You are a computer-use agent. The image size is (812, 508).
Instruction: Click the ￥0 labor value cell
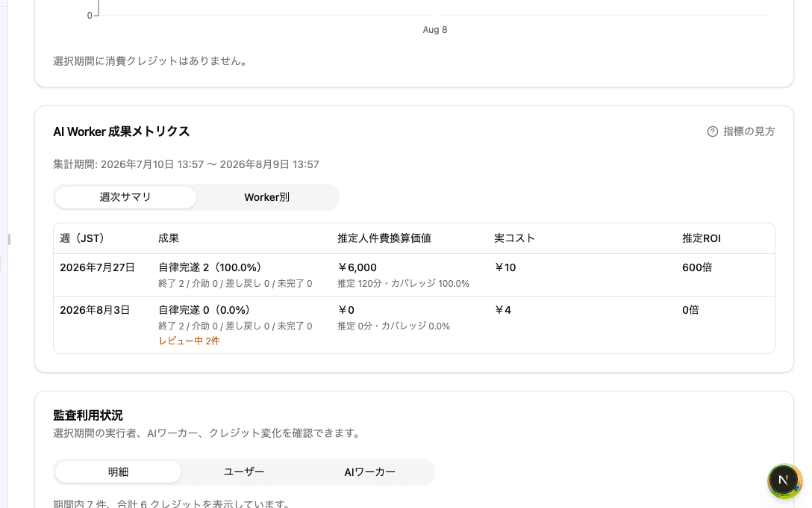click(346, 310)
